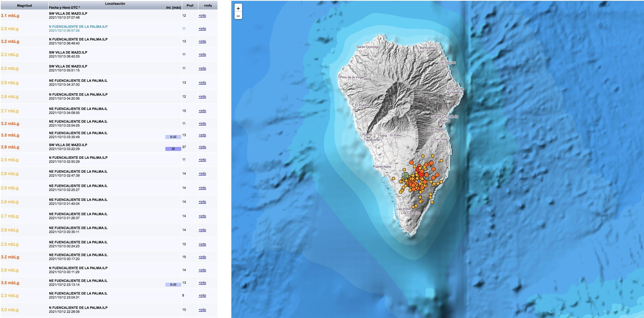Viewport: 644px width, 318px height.
Task: Click the +info column header
Action: [208, 5]
